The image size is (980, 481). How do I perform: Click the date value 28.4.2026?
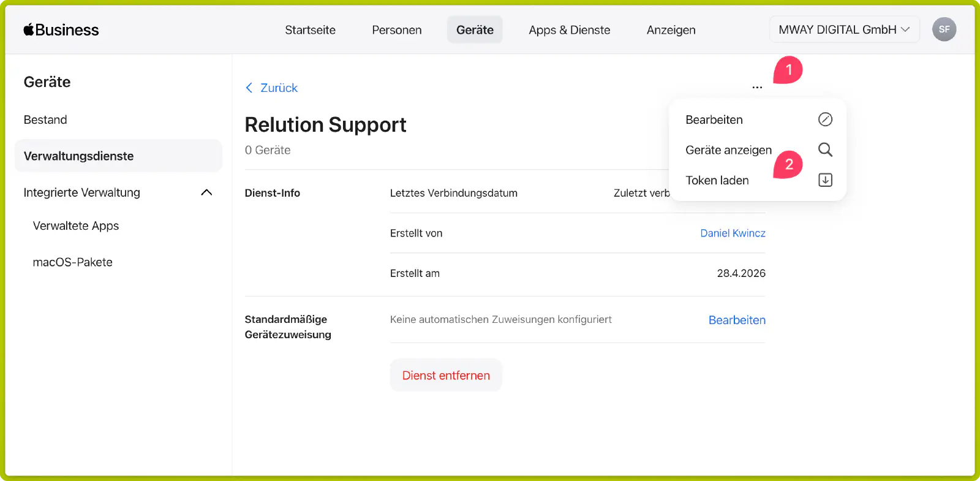coord(741,273)
